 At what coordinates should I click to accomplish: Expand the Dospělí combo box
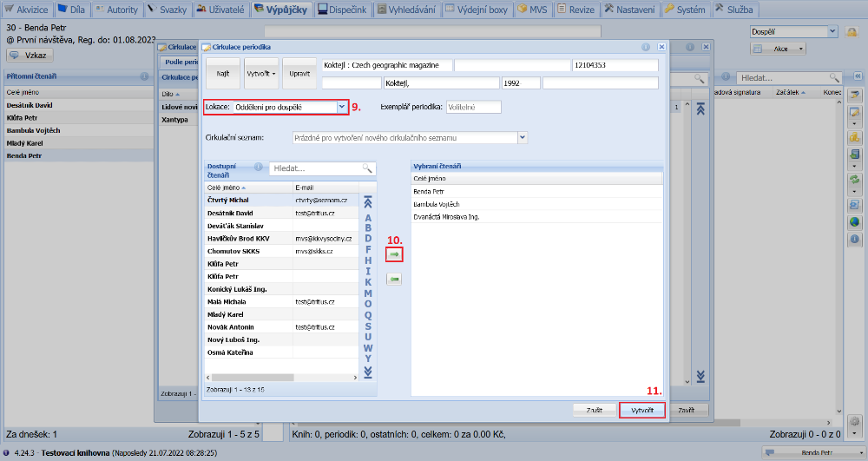click(x=832, y=31)
